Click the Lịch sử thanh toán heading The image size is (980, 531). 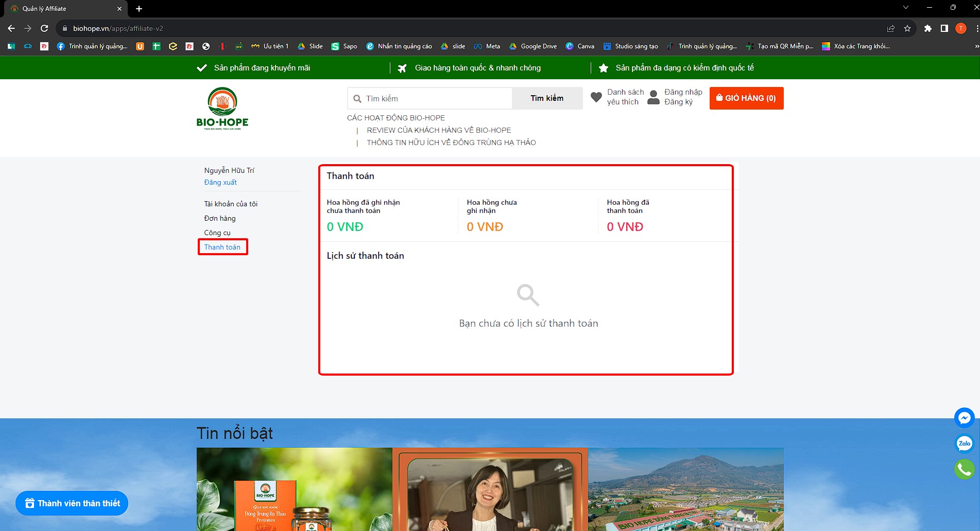click(x=365, y=256)
